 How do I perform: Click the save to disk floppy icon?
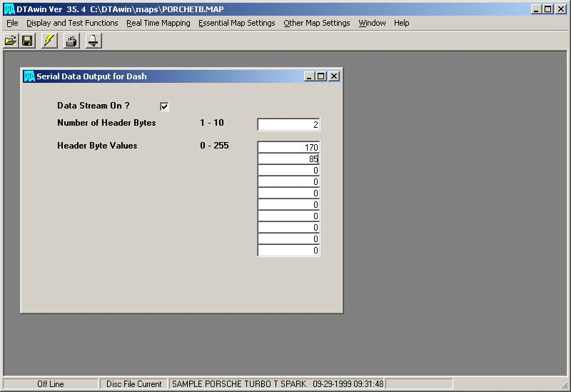pos(28,41)
